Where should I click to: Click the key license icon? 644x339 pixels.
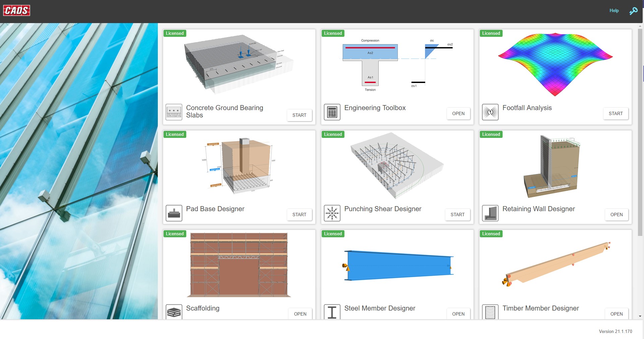[x=633, y=11]
